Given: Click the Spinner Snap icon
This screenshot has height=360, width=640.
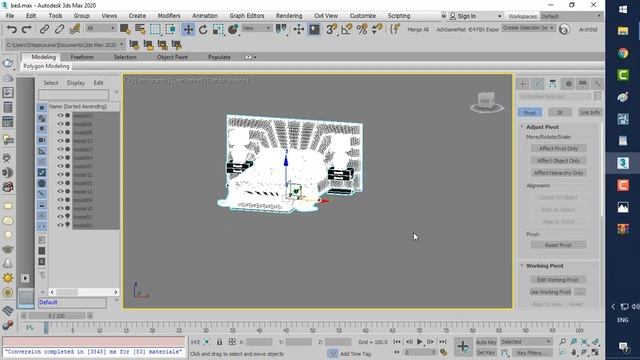Looking at the screenshot, I should (377, 29).
